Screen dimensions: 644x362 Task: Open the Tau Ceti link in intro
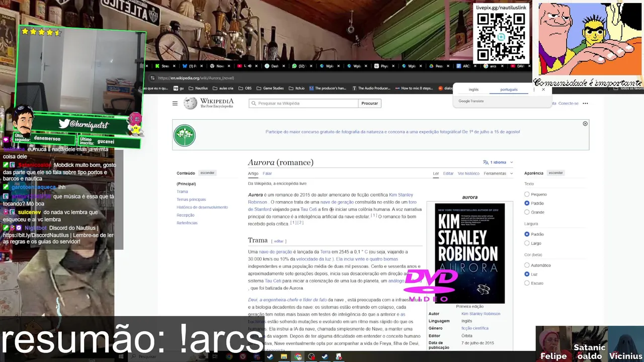pos(308,209)
